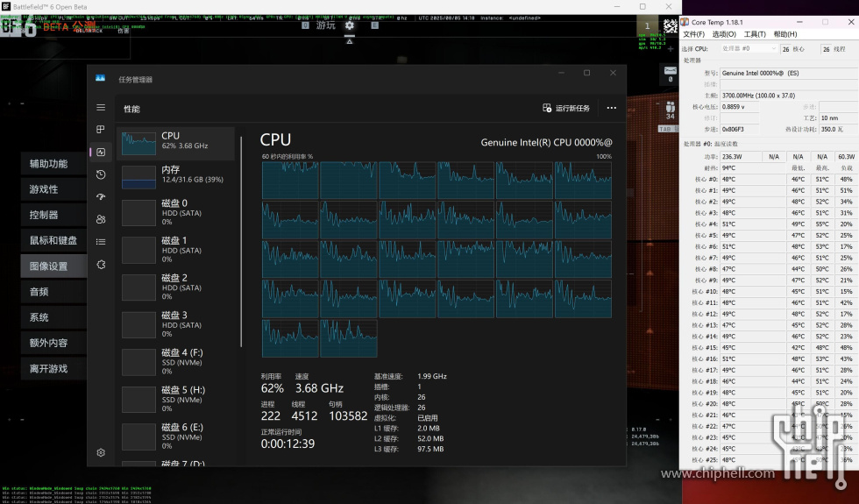859x504 pixels.
Task: Open 音频 audio settings in game menu
Action: point(53,292)
